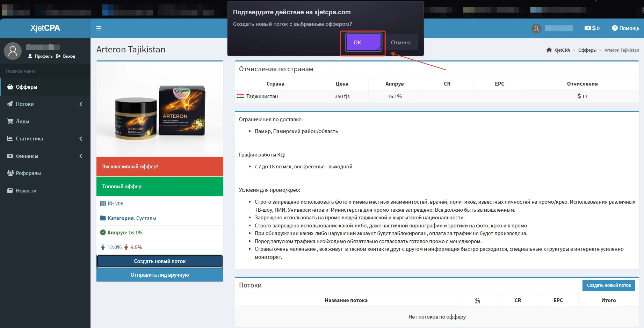Click the folder icon beside Категория
This screenshot has width=644, height=328.
click(103, 218)
